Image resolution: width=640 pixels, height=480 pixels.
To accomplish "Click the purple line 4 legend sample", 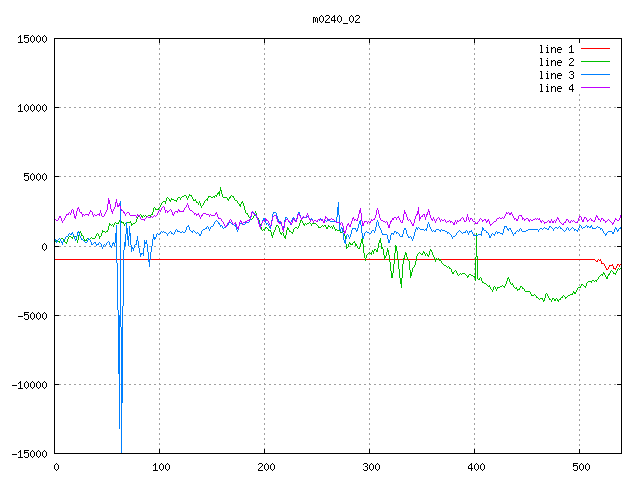I will pyautogui.click(x=595, y=88).
